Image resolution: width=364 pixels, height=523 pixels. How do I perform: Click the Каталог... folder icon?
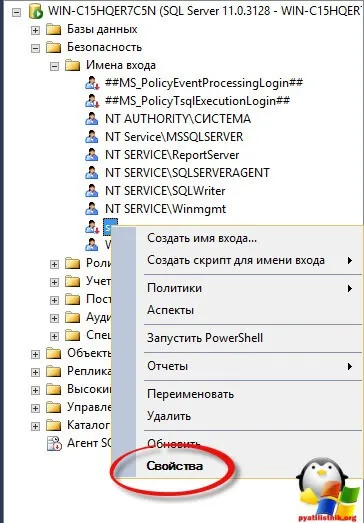pos(53,426)
